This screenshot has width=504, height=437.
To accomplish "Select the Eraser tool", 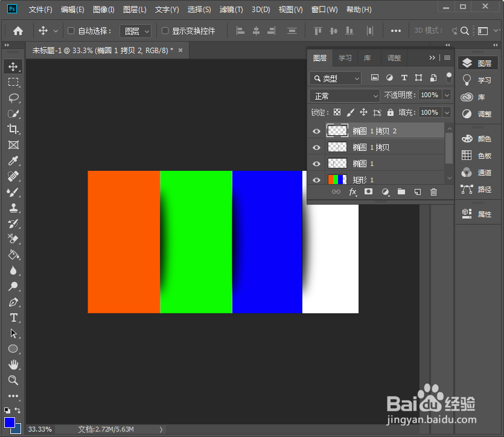I will pos(13,239).
